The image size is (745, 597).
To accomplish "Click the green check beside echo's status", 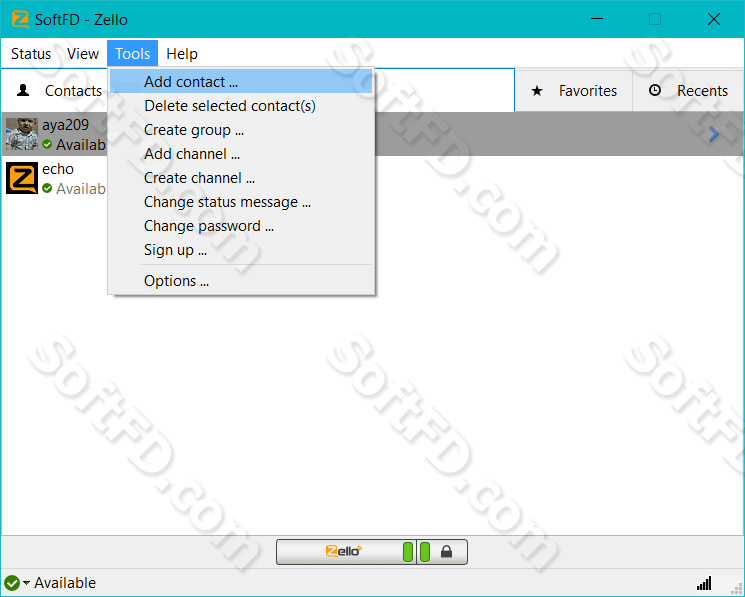I will click(47, 189).
